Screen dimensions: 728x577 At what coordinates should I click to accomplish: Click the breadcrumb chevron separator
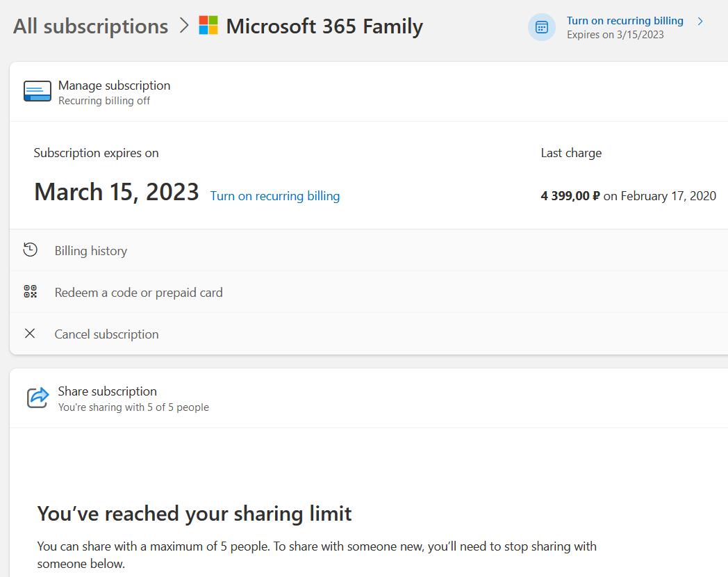[184, 26]
